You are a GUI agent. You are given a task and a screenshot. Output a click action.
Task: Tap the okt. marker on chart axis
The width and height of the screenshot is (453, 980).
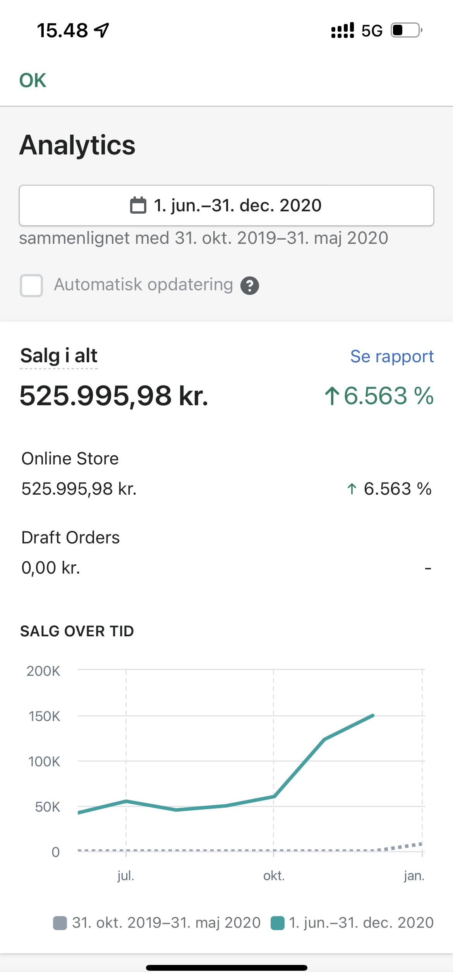(x=274, y=875)
